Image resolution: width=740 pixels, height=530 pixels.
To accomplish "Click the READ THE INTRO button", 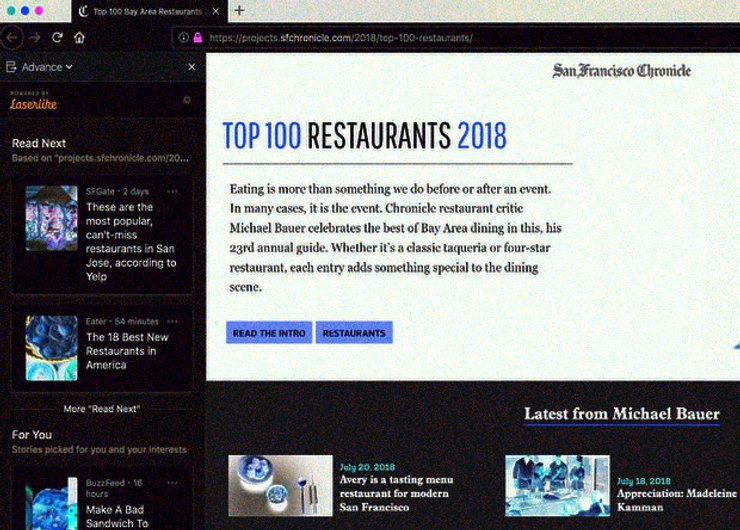I will (x=268, y=333).
